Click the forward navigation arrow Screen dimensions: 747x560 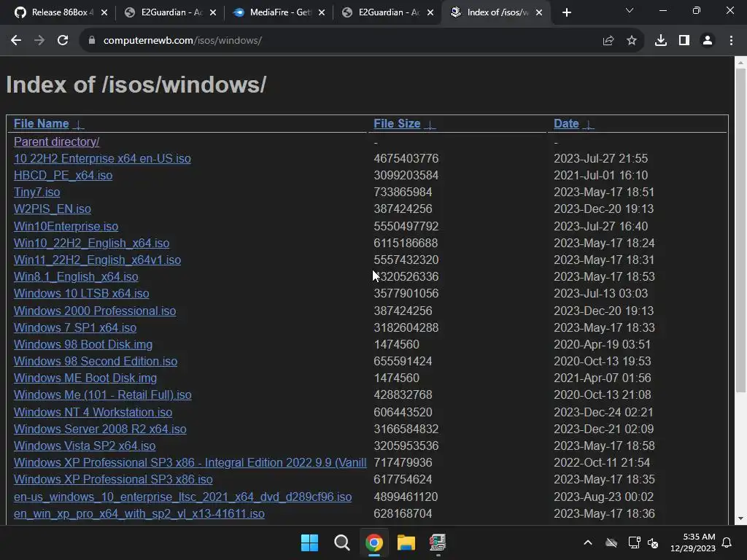(39, 41)
